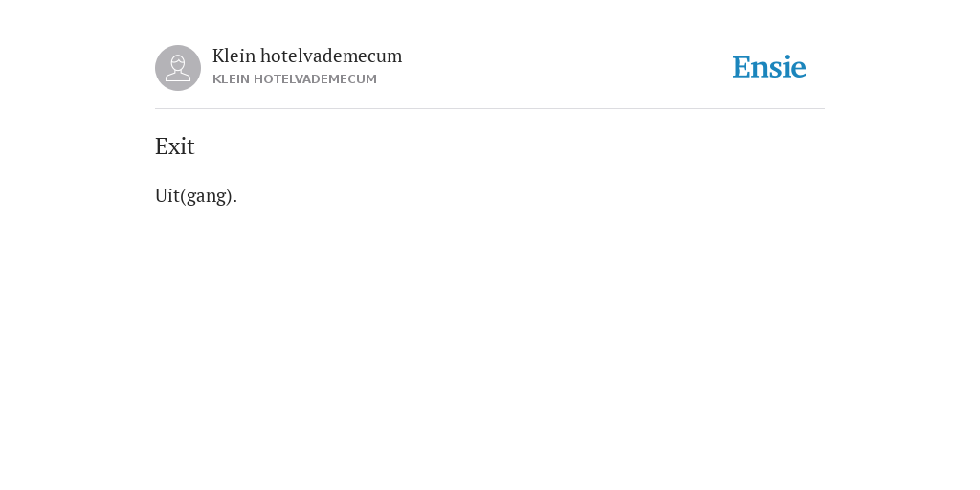This screenshot has width=980, height=490.
Task: Click the uppercase KLEIN HOTELVADEMECUM subtitle
Action: tap(295, 79)
